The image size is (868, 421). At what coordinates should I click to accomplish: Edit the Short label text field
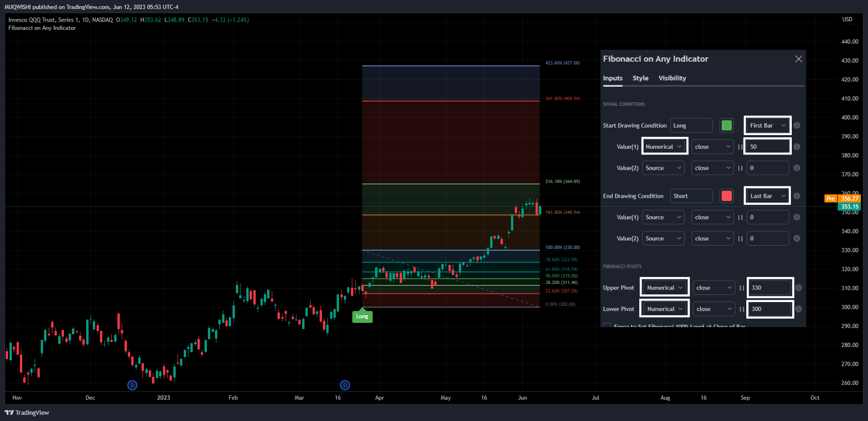click(691, 196)
